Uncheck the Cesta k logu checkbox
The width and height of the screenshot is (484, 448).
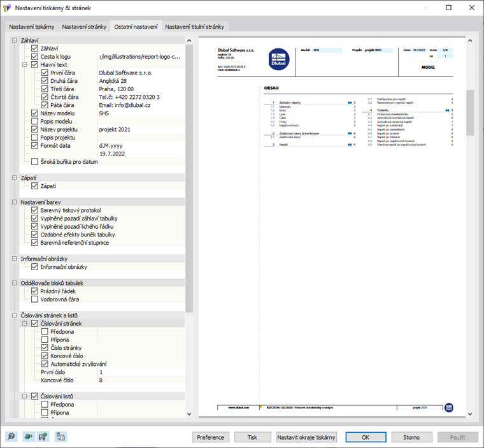click(x=34, y=57)
